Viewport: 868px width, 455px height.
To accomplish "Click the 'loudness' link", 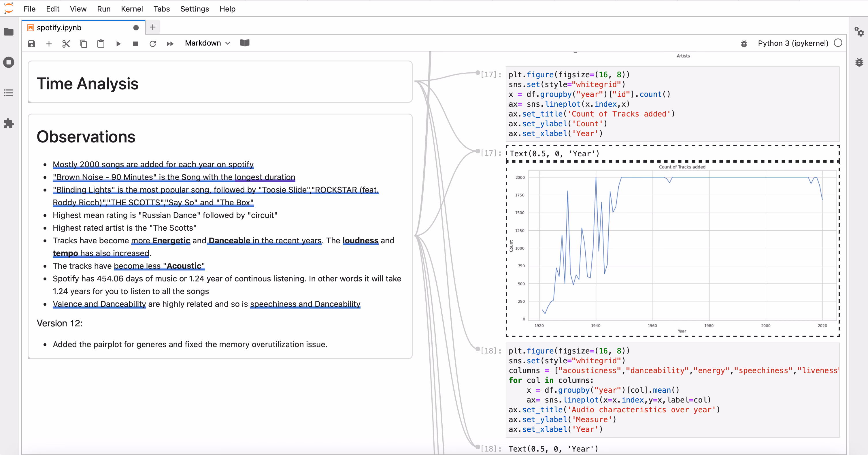I will (x=361, y=241).
